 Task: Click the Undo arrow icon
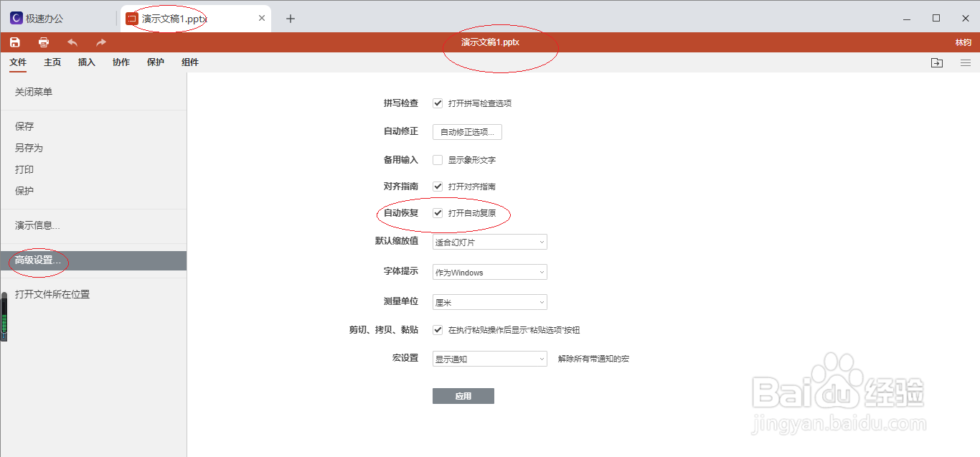point(72,42)
